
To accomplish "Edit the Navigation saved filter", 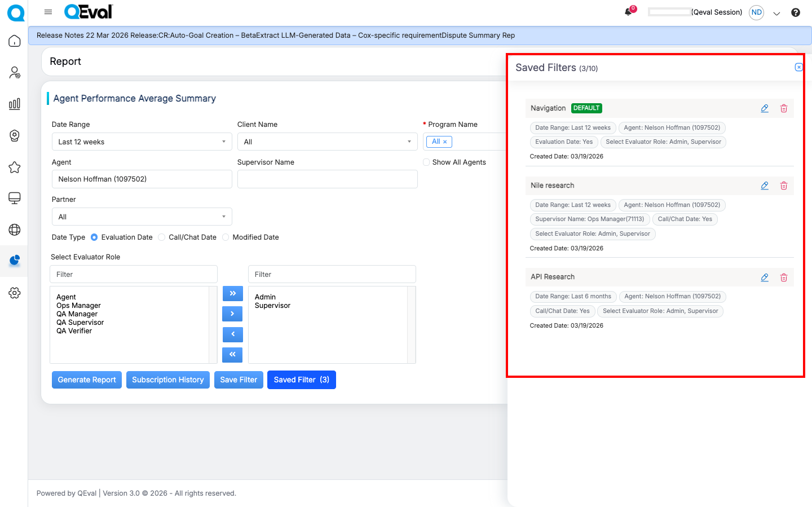I will (764, 108).
